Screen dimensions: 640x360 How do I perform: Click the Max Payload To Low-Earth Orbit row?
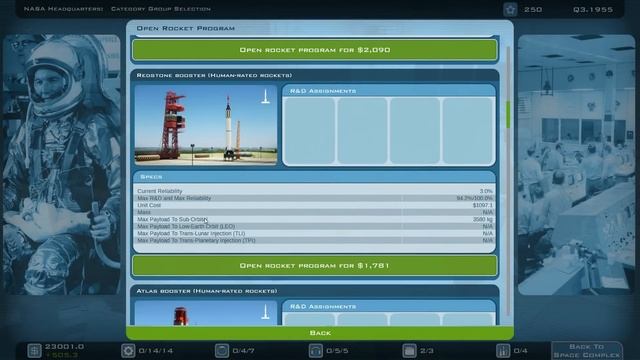[x=315, y=226]
